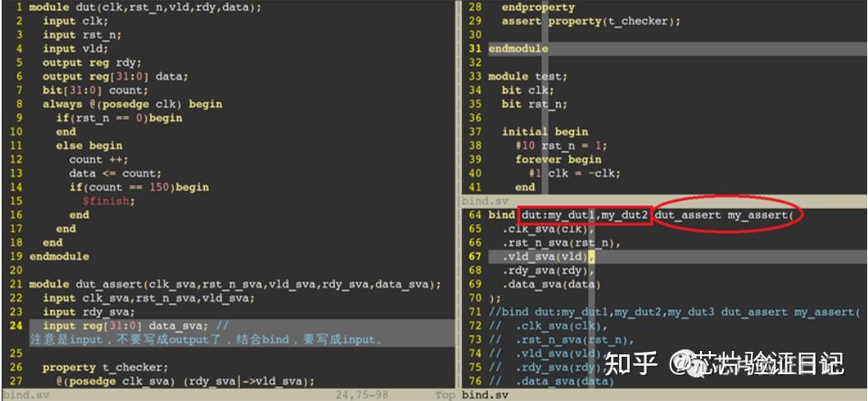Click the left pane bind.sv status bar

pyautogui.click(x=228, y=395)
